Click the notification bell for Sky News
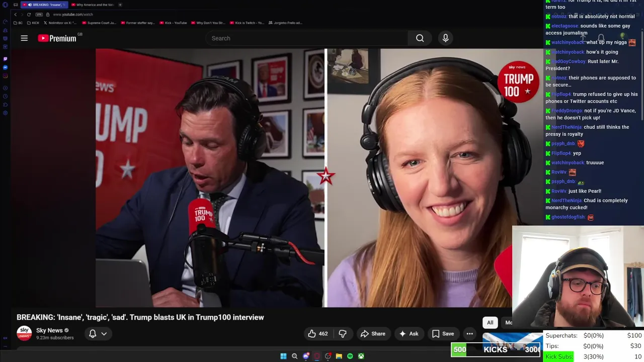 pos(93,334)
